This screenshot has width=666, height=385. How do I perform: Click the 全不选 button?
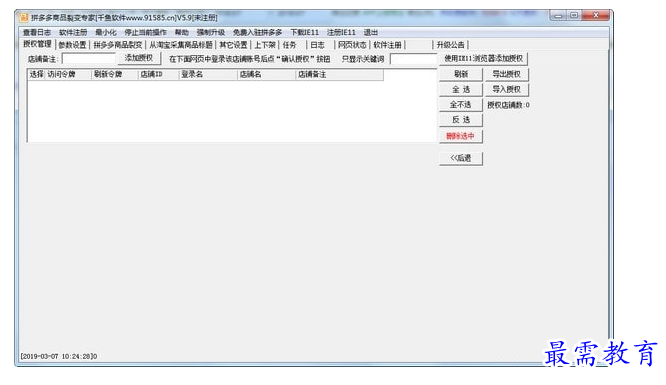[x=461, y=105]
